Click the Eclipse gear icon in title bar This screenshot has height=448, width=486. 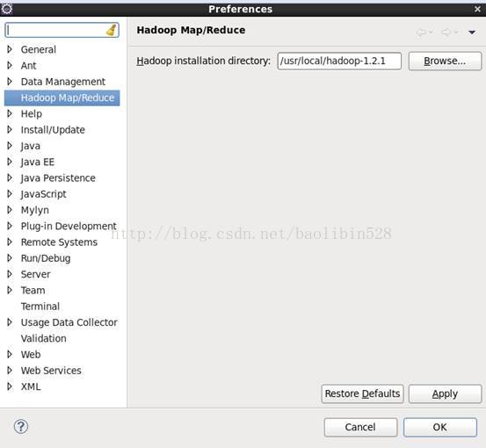(x=7, y=9)
